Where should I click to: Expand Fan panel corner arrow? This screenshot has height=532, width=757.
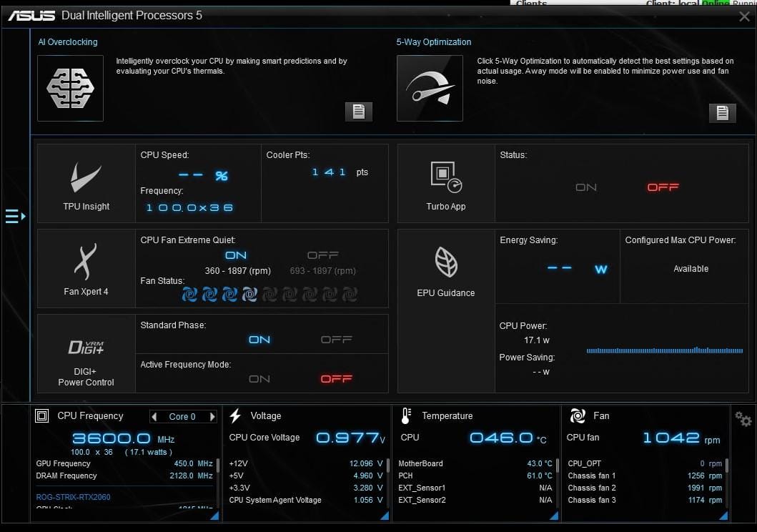pyautogui.click(x=723, y=516)
